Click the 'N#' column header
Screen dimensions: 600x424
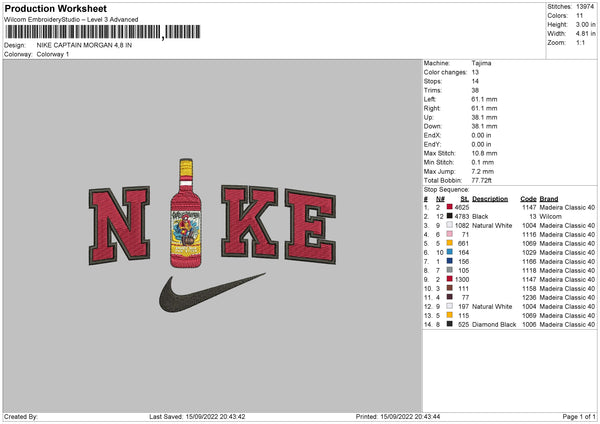pos(440,199)
